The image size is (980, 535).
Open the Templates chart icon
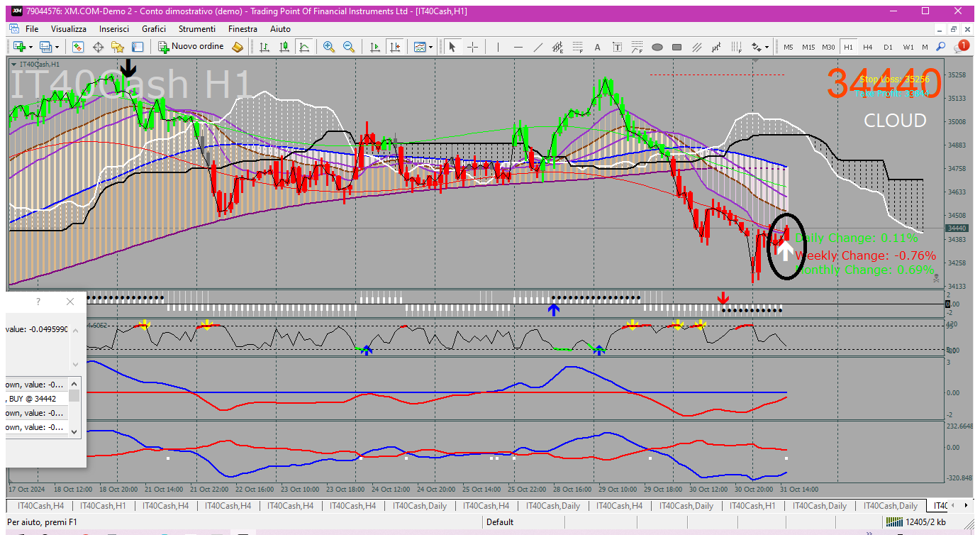420,47
